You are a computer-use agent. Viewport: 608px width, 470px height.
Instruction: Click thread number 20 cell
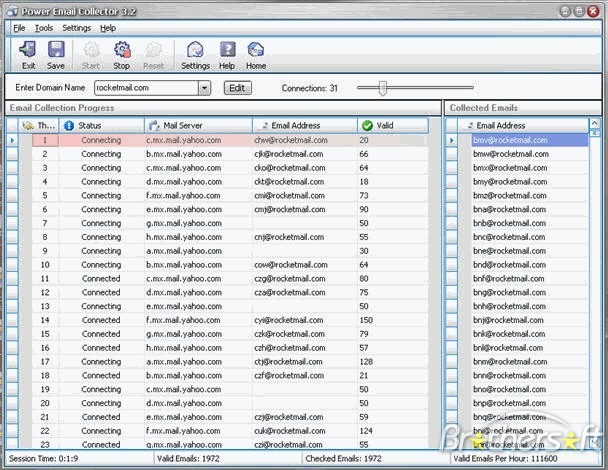(45, 403)
